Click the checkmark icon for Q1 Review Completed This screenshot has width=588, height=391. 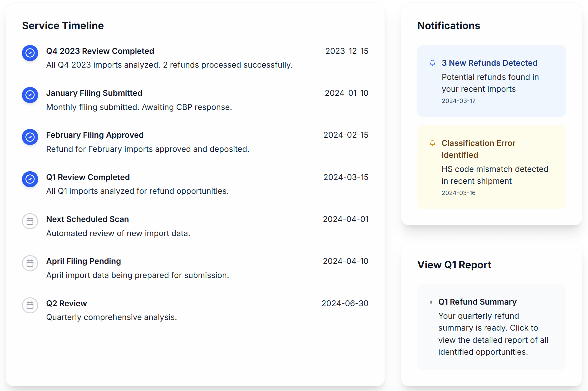[x=30, y=179]
